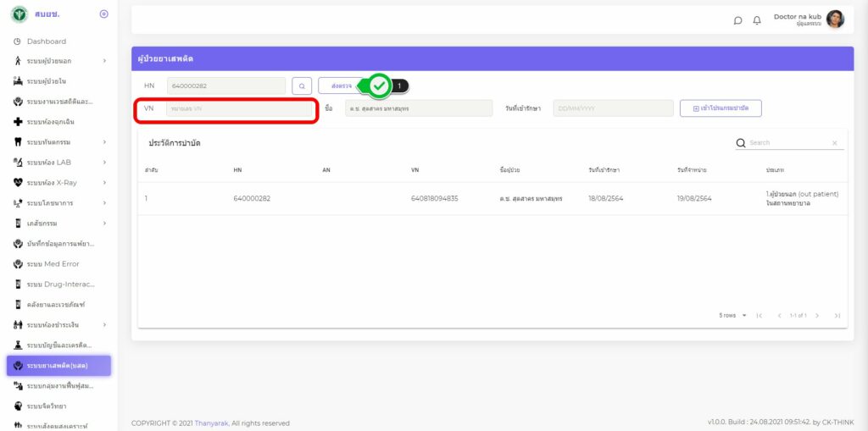Click the เข้าโปรแกรมบำบัด button
The height and width of the screenshot is (431, 868).
coord(720,108)
